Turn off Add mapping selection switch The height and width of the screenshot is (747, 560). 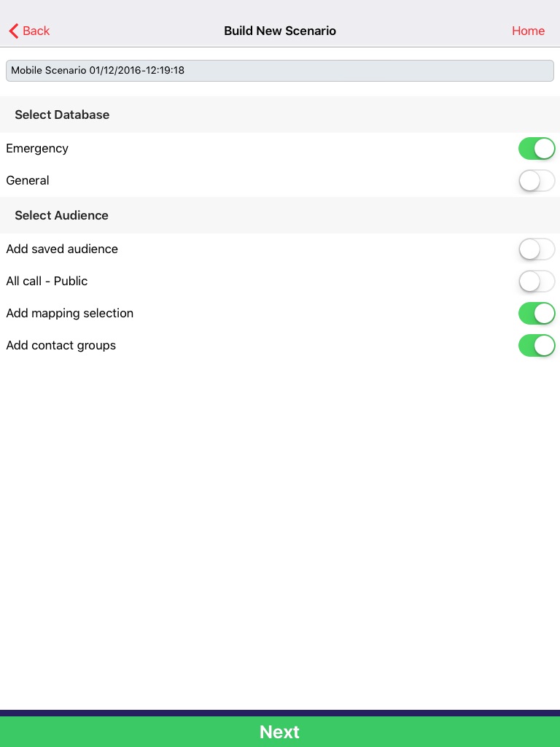tap(537, 313)
